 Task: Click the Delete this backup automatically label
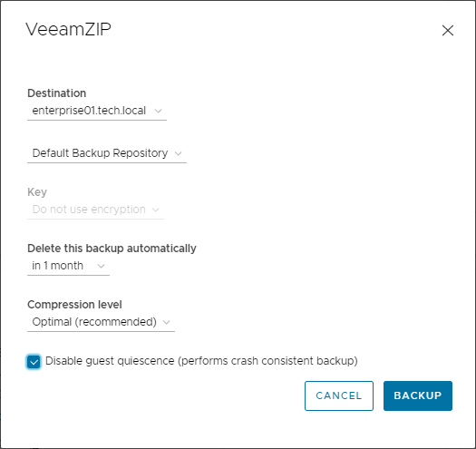tap(112, 249)
